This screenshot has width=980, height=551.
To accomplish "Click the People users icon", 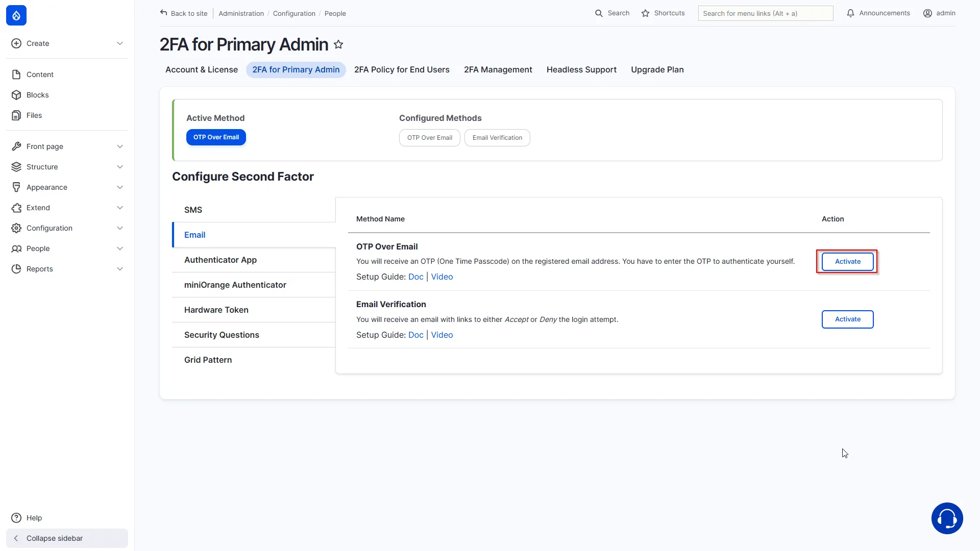I will coord(16,248).
